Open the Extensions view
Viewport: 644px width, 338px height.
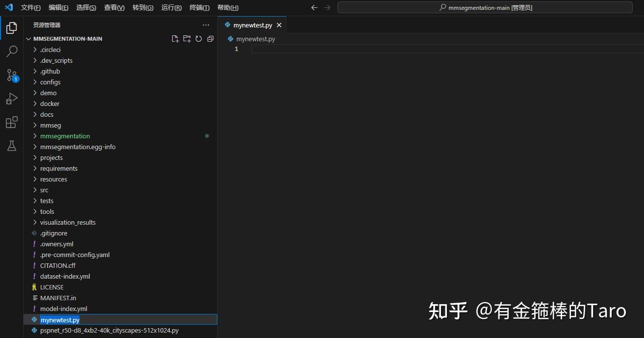(x=12, y=122)
